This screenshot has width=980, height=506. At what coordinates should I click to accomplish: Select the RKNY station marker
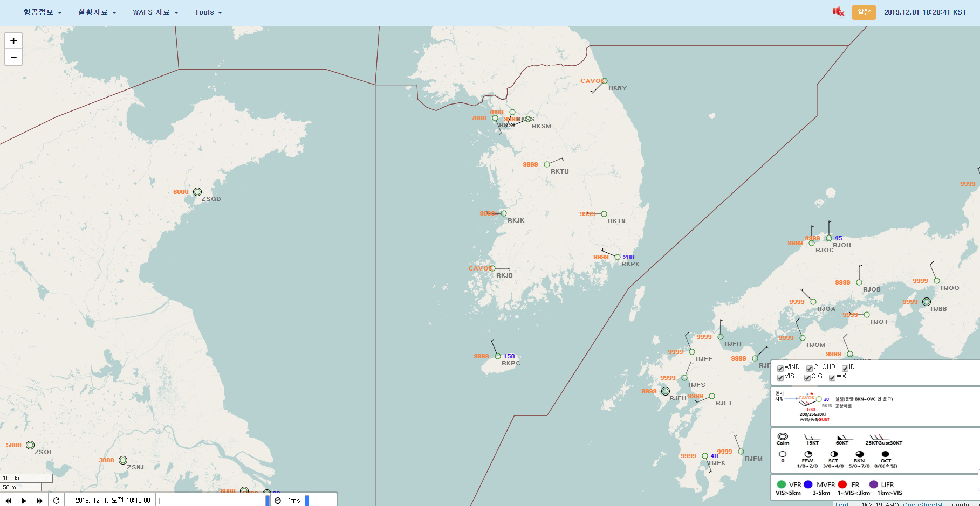(605, 81)
